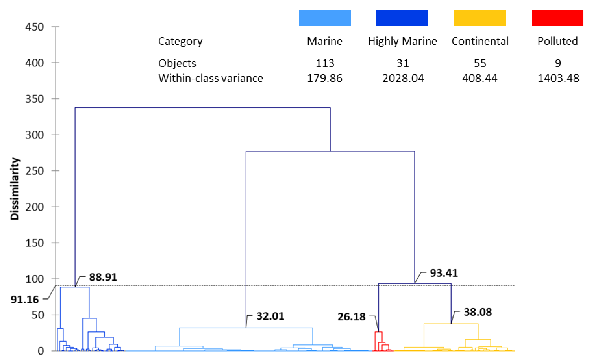Image resolution: width=590 pixels, height=364 pixels.
Task: Click the 38.08 Continental cluster label
Action: point(478,312)
